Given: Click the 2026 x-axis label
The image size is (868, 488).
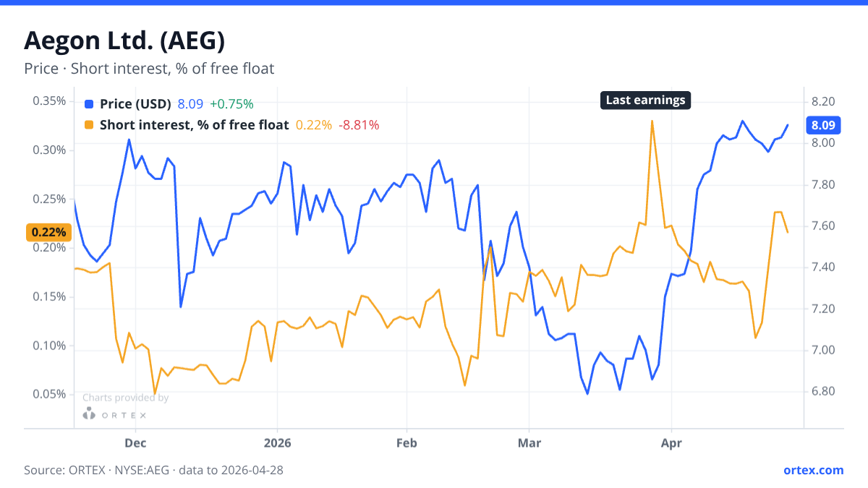Looking at the screenshot, I should pos(277,442).
